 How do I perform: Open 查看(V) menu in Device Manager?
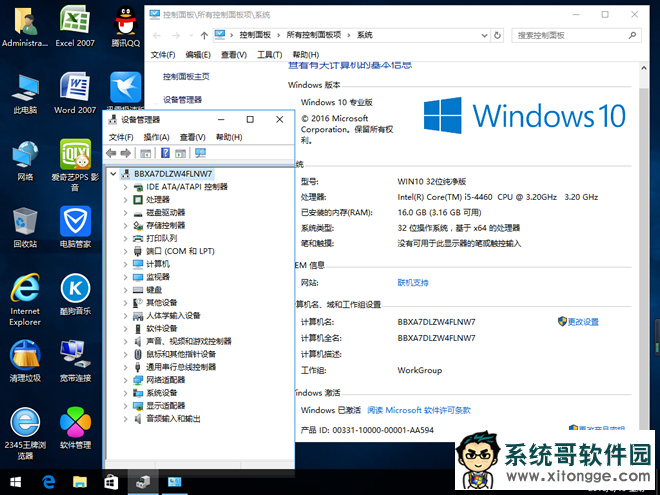point(192,137)
